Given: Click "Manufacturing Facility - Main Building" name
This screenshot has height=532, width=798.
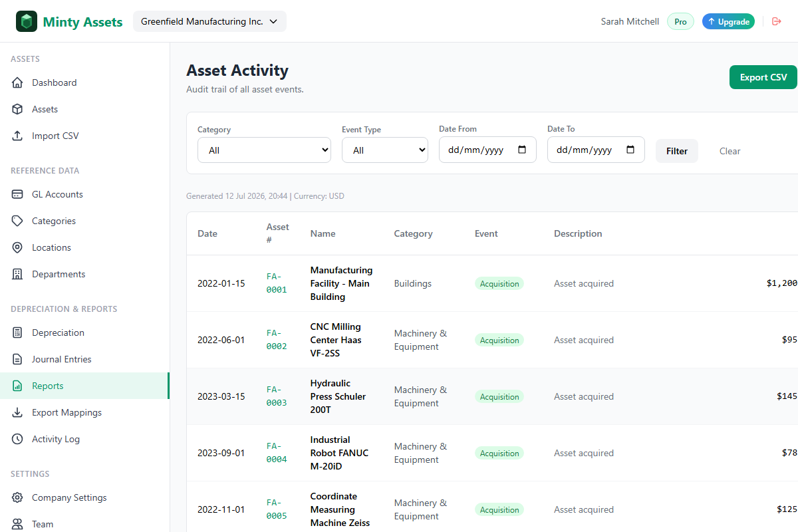Looking at the screenshot, I should pos(341,283).
